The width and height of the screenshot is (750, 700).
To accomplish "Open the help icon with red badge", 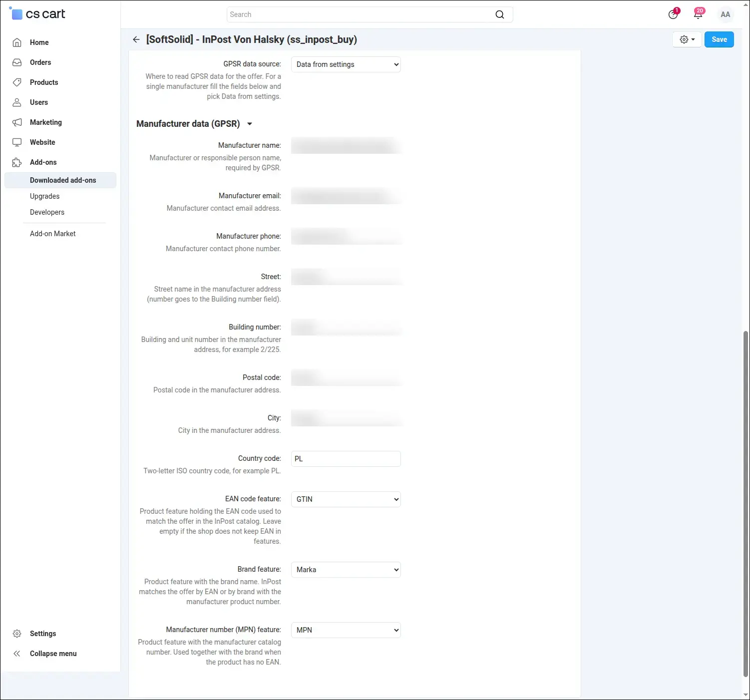I will pyautogui.click(x=674, y=14).
